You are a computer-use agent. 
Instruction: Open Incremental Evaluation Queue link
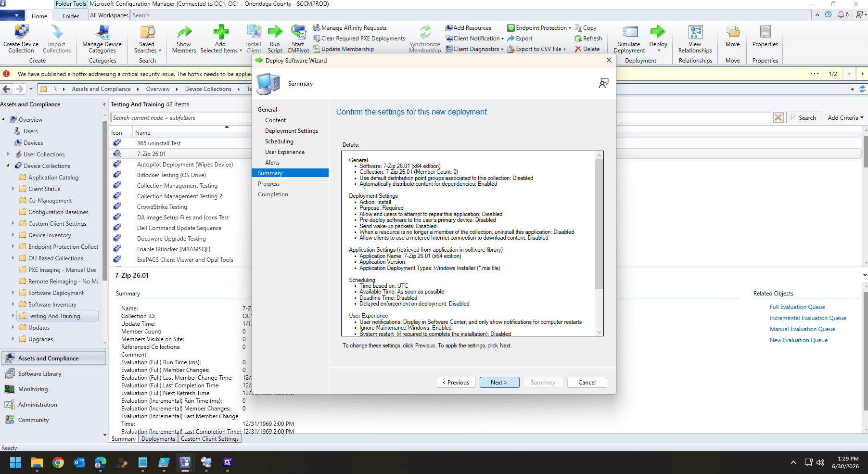pyautogui.click(x=808, y=318)
